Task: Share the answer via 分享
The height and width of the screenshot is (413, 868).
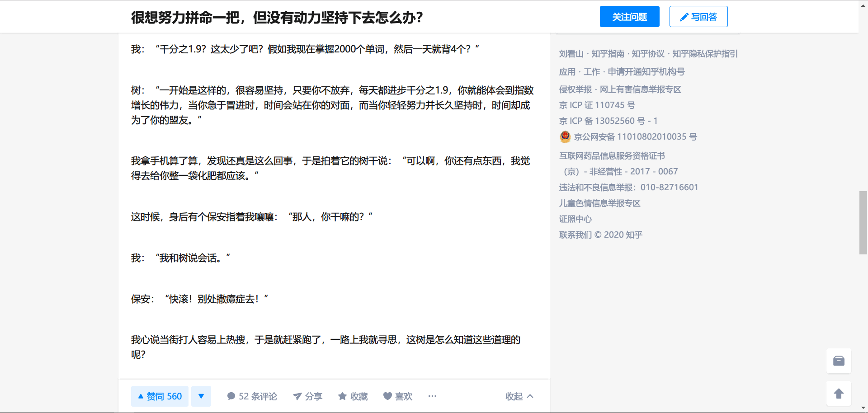Action: (x=307, y=396)
